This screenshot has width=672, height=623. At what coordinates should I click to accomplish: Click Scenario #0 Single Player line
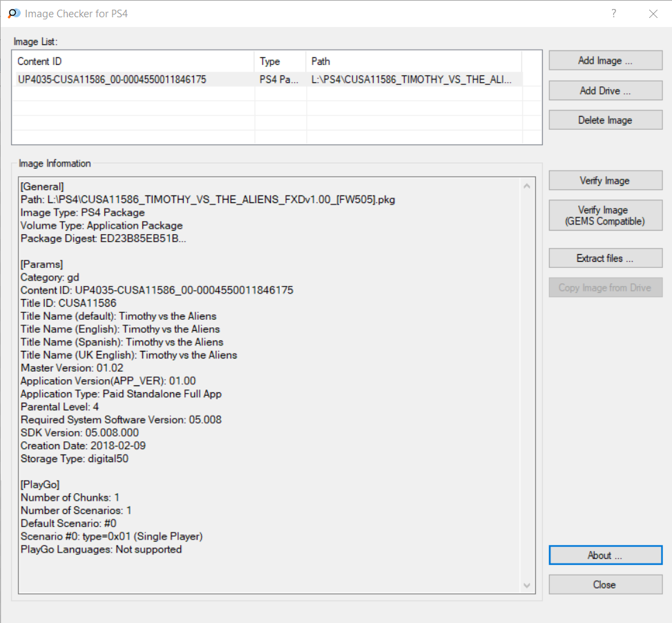click(x=112, y=536)
